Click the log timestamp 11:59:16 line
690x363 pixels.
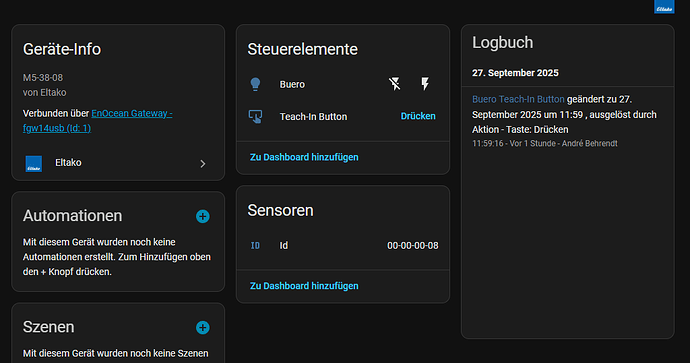tap(545, 143)
